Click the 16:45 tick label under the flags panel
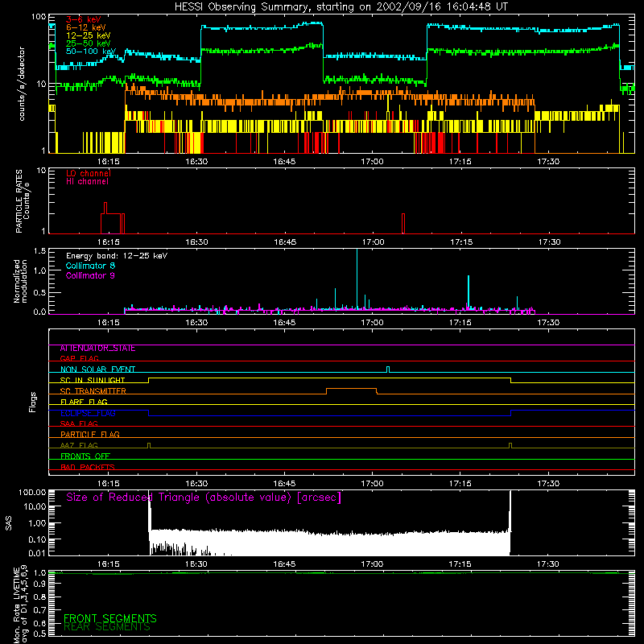This screenshot has width=644, height=644. tap(284, 484)
